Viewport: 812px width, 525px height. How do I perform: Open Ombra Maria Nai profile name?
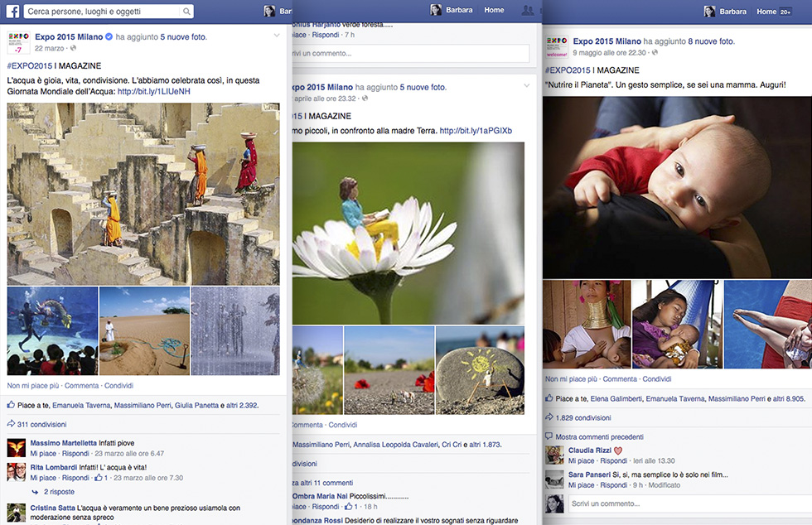(320, 496)
